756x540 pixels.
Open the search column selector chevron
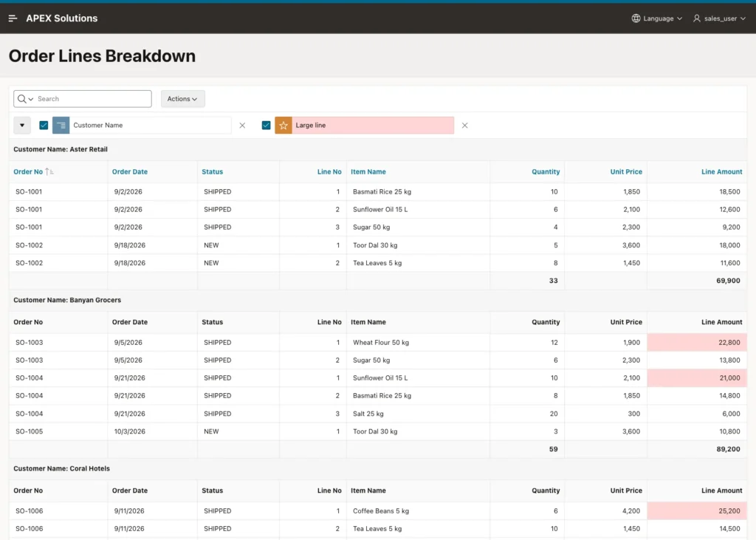[31, 99]
